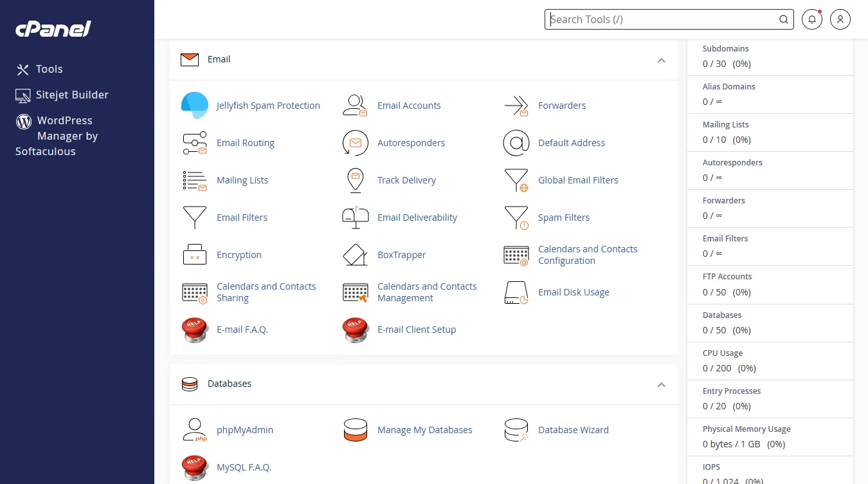
Task: Open WordPress Manager by Softaculous
Action: (x=57, y=136)
